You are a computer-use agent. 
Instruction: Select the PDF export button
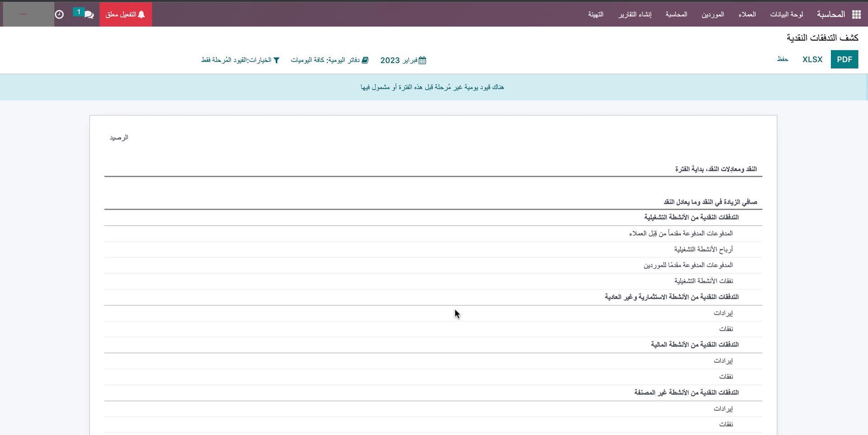pyautogui.click(x=844, y=59)
